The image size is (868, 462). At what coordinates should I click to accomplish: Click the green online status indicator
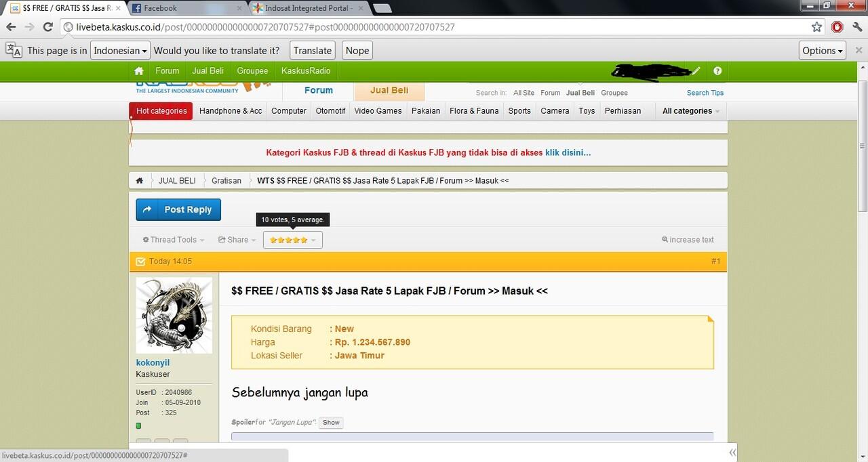click(x=138, y=425)
